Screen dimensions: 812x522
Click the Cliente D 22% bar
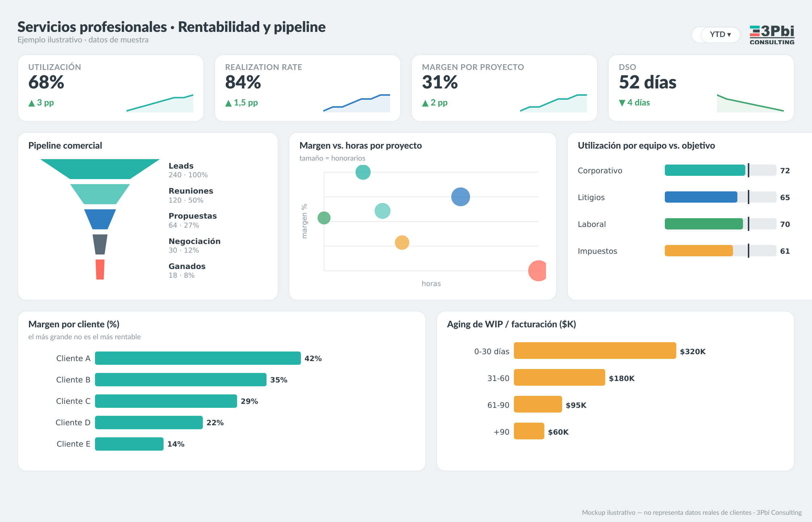tap(149, 422)
